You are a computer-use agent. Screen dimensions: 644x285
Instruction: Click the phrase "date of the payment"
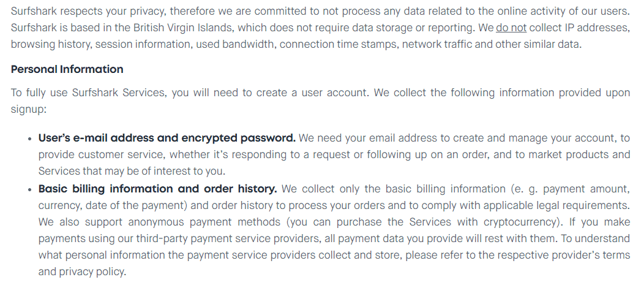coord(135,205)
